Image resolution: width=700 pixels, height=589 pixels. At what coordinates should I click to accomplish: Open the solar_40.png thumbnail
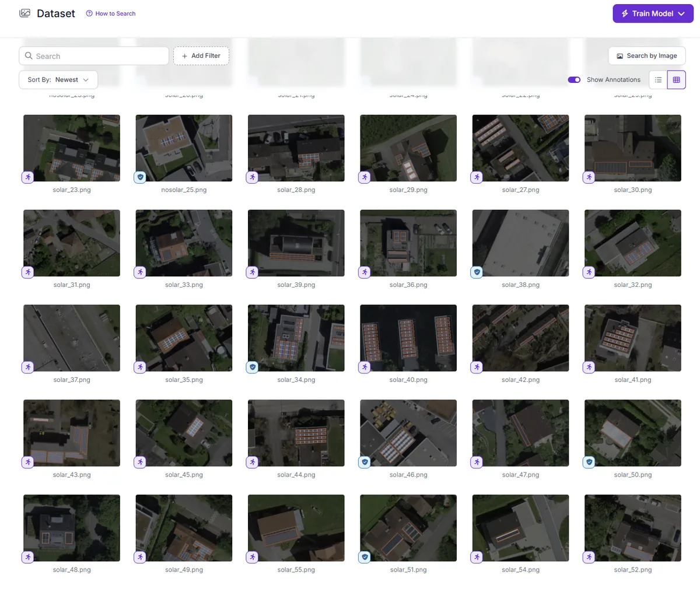tap(408, 338)
